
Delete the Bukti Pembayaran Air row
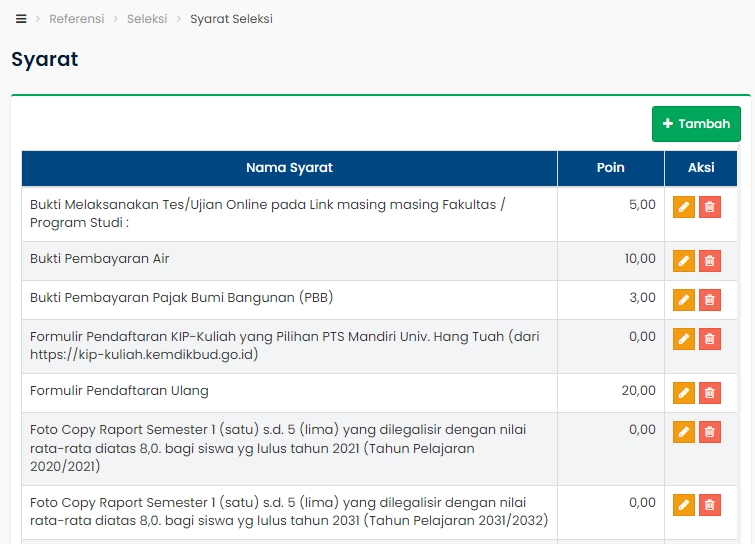pos(710,261)
